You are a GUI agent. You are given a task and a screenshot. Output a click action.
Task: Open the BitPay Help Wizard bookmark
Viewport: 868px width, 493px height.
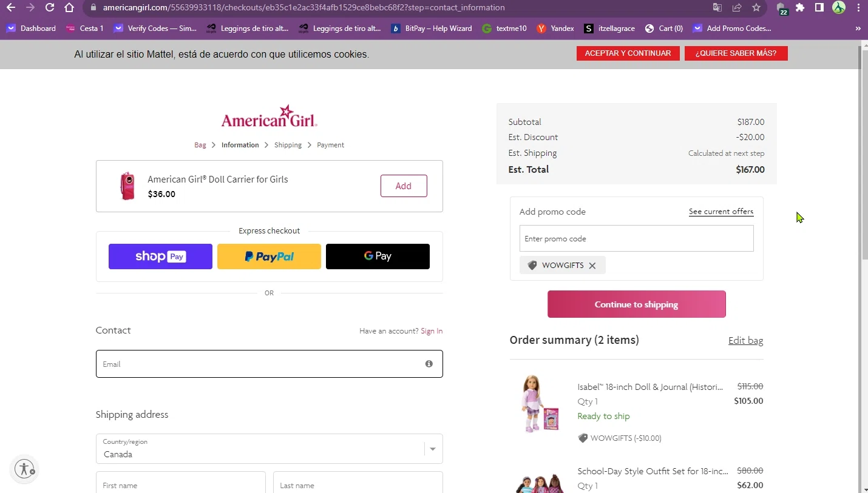coord(432,29)
